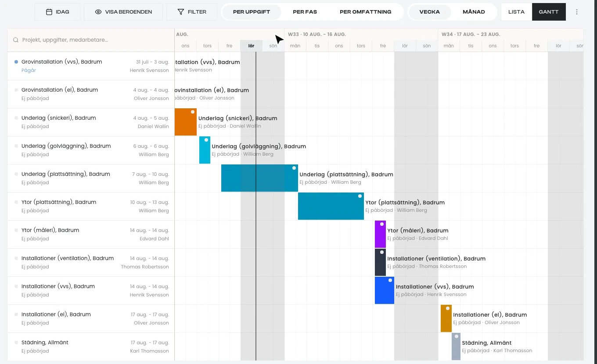The height and width of the screenshot is (364, 597).
Task: Select the Per uppgift grouping button
Action: coord(251,12)
